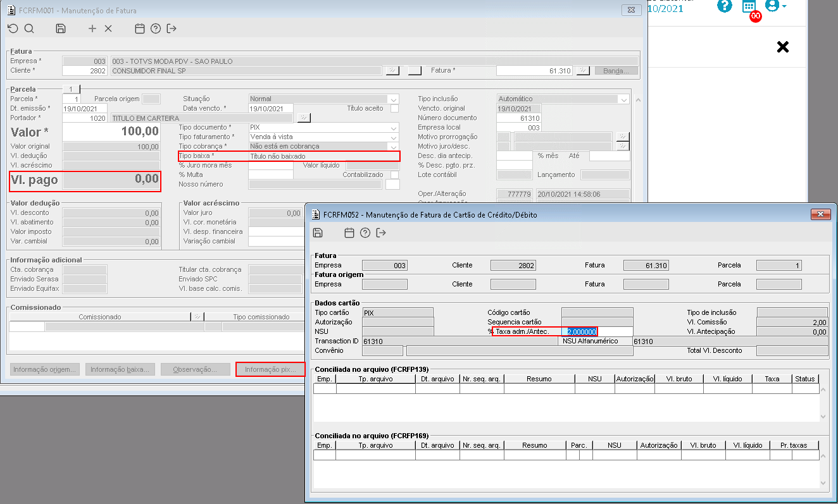Click the small box beside Nosso número
Image resolution: width=838 pixels, height=504 pixels.
tap(393, 185)
